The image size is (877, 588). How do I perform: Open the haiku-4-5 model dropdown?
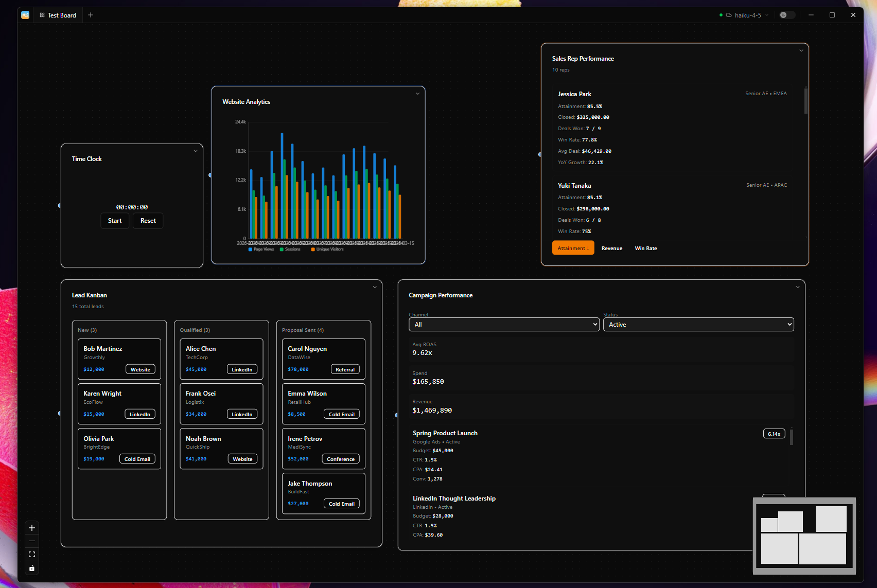(767, 15)
